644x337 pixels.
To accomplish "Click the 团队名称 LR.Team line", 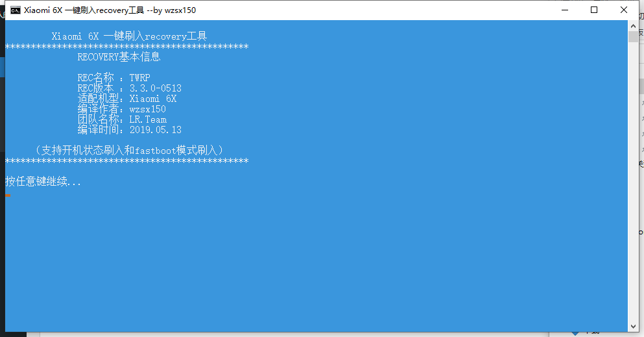I will pos(122,119).
